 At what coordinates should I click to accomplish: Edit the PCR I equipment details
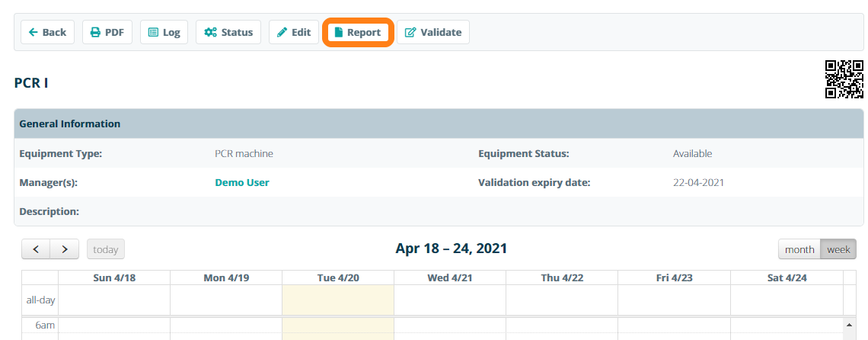coord(293,32)
